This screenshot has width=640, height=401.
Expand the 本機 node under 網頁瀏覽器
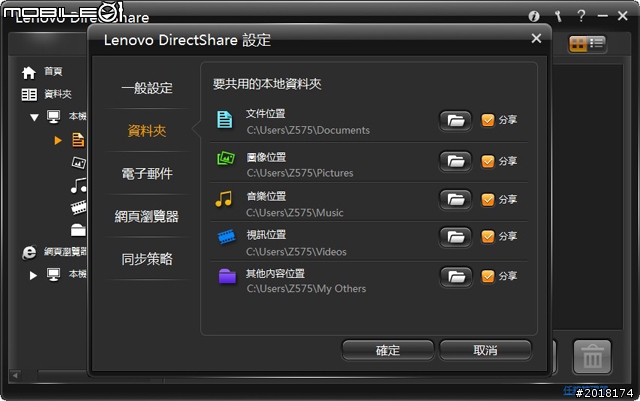[33, 275]
